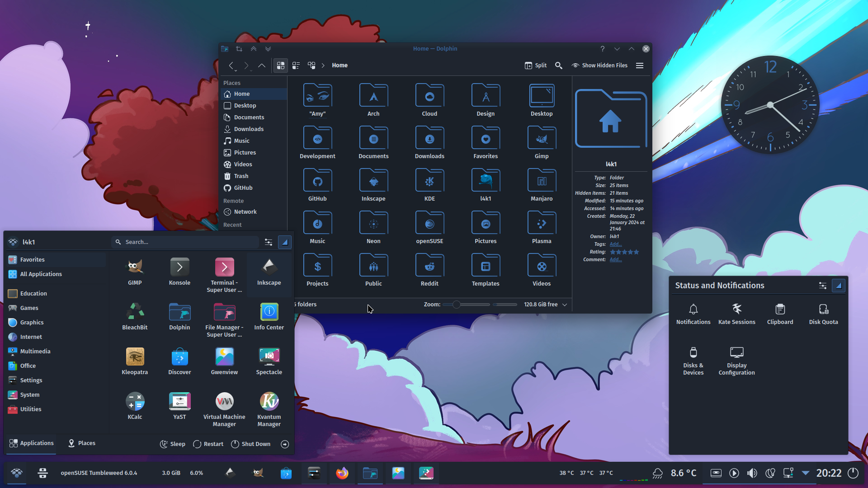Viewport: 868px width, 488px height.
Task: Toggle Split view in Dolphin
Action: [x=536, y=66]
